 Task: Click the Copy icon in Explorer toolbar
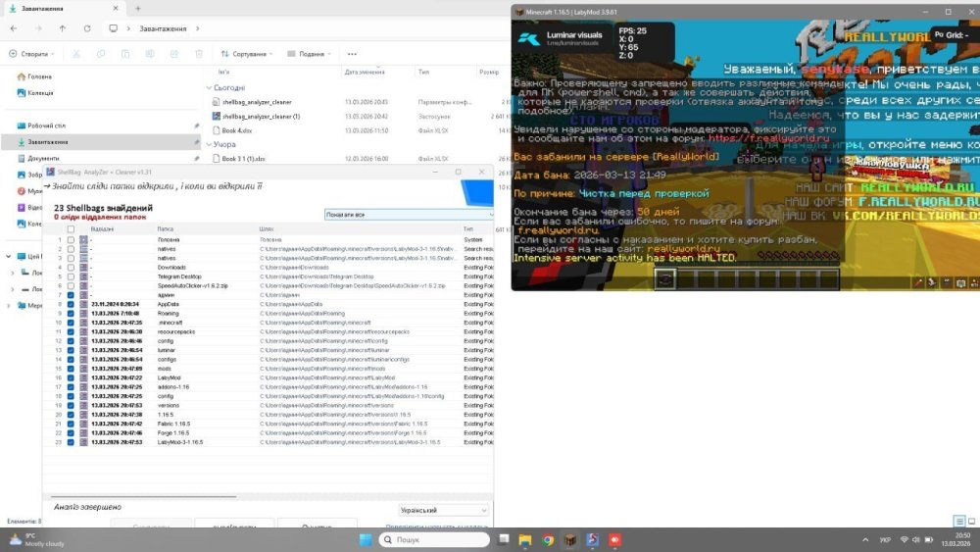pos(101,54)
